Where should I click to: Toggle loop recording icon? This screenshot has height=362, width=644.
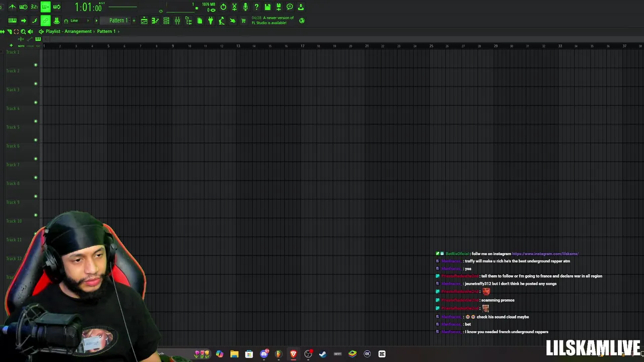pyautogui.click(x=56, y=7)
